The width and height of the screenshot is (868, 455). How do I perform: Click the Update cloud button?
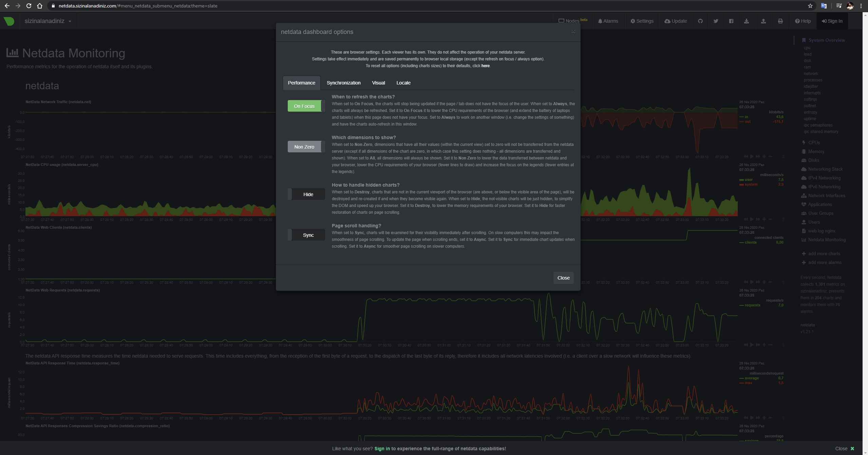tap(675, 21)
